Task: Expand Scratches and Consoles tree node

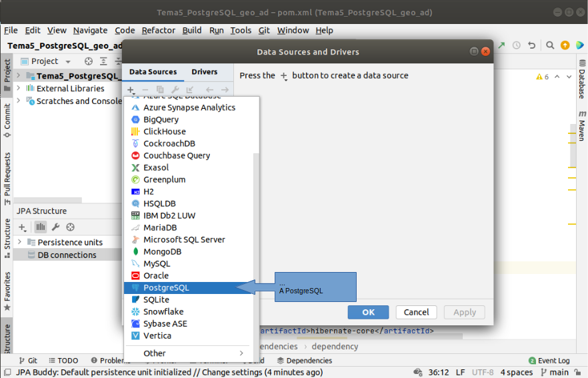Action: pos(19,101)
